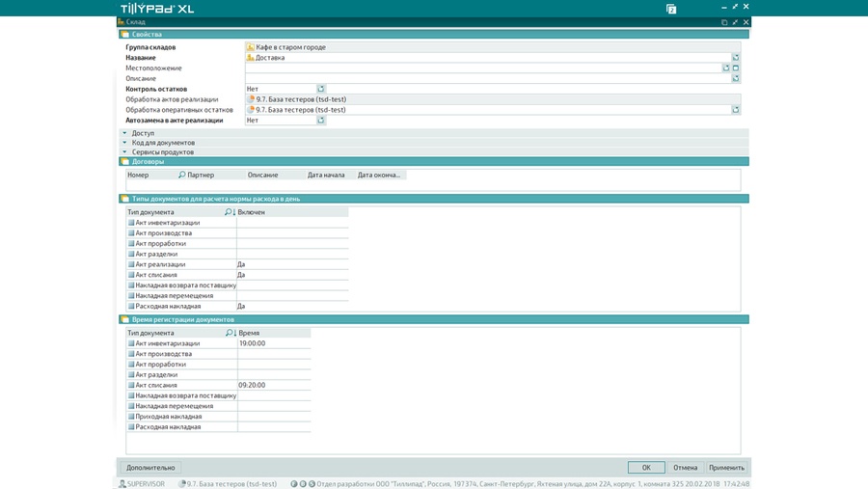
Task: Select Акт проработки in the норма расхода table
Action: (160, 244)
